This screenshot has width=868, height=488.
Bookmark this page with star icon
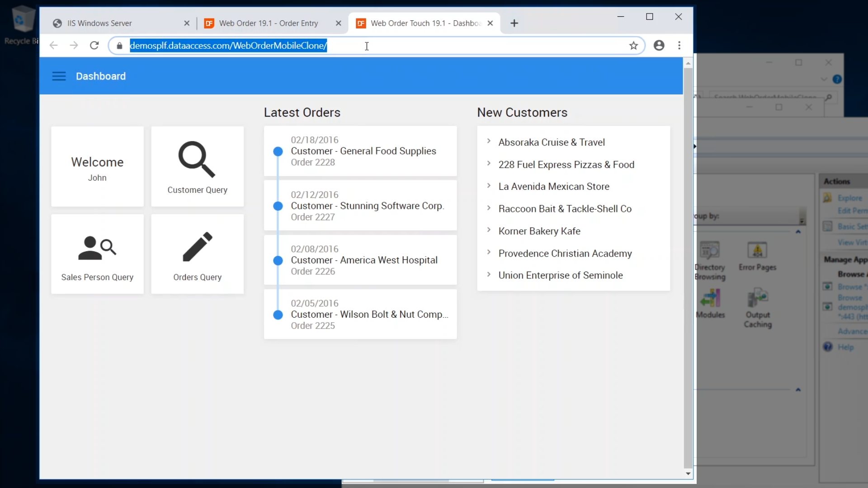click(x=633, y=46)
